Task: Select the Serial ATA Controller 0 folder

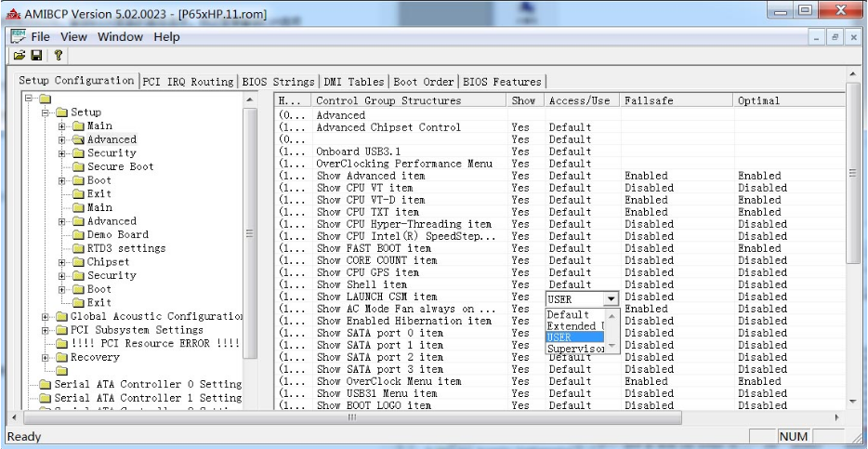Action: tap(149, 384)
